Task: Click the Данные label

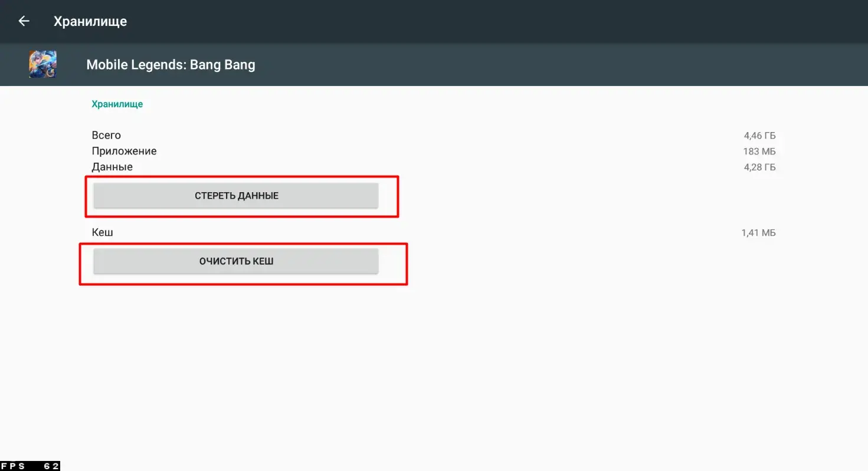Action: tap(112, 167)
